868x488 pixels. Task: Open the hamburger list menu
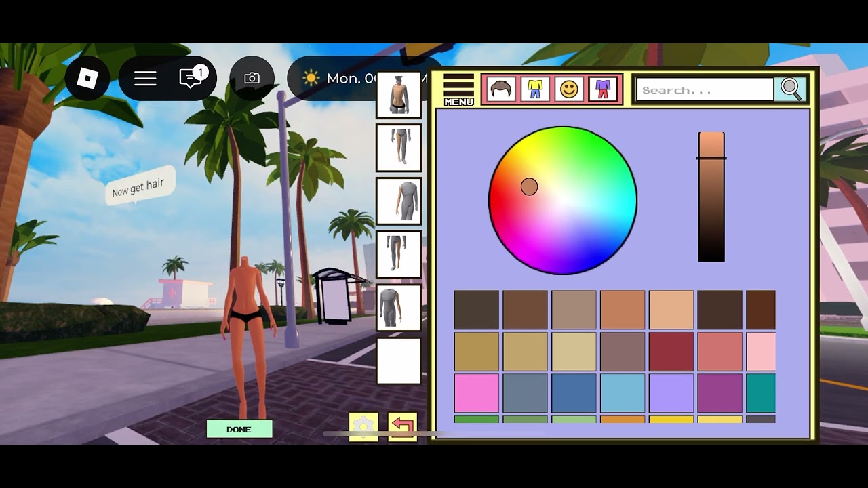[x=145, y=79]
